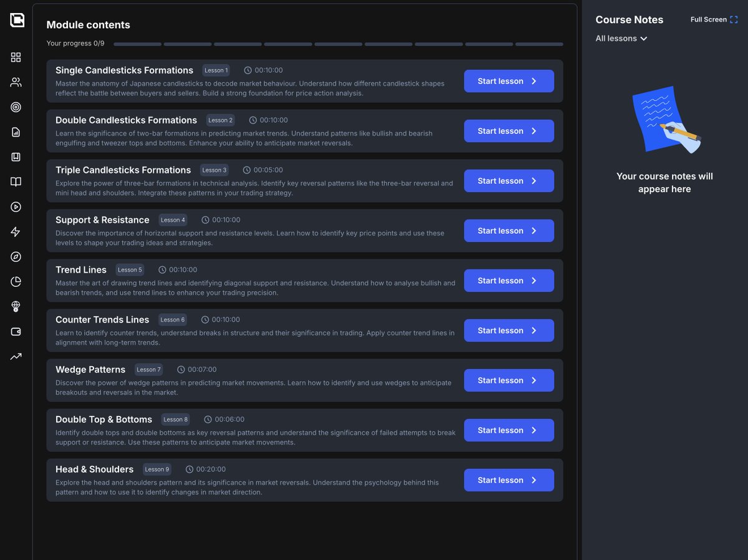Open the wallet icon in sidebar
This screenshot has width=748, height=560.
tap(16, 331)
